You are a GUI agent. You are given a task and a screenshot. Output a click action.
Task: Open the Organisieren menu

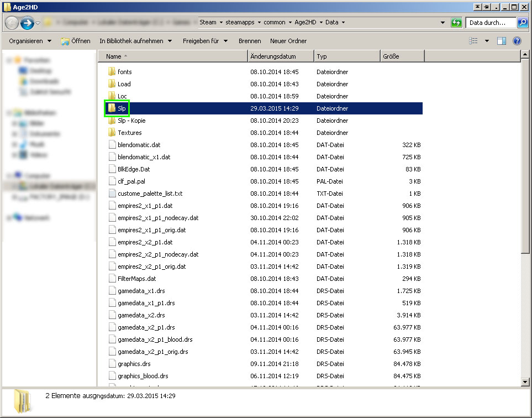[x=30, y=41]
